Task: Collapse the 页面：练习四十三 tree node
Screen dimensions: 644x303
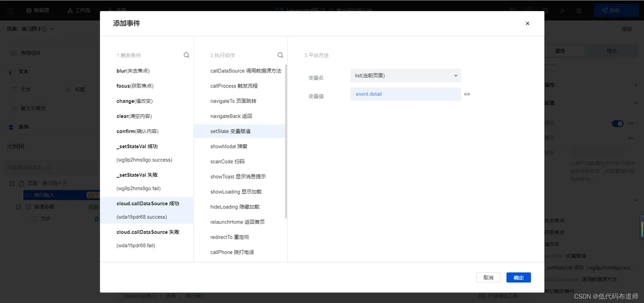Action: point(11,183)
